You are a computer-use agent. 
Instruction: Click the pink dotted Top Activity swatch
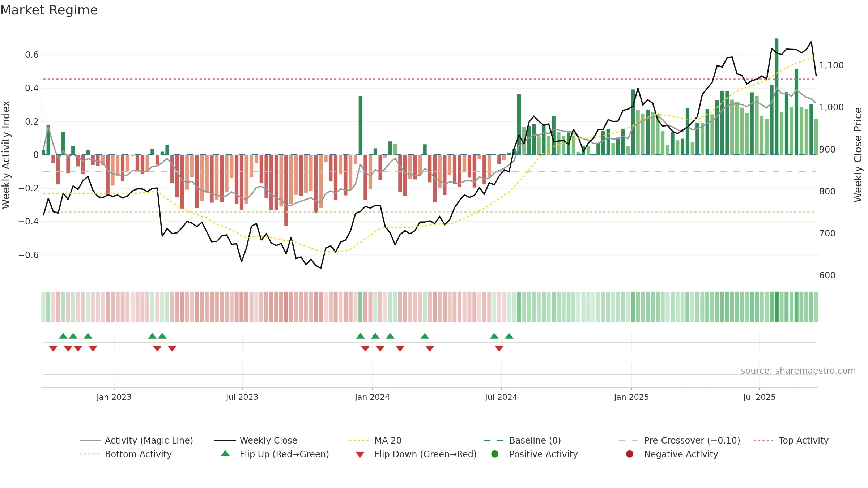coord(763,440)
